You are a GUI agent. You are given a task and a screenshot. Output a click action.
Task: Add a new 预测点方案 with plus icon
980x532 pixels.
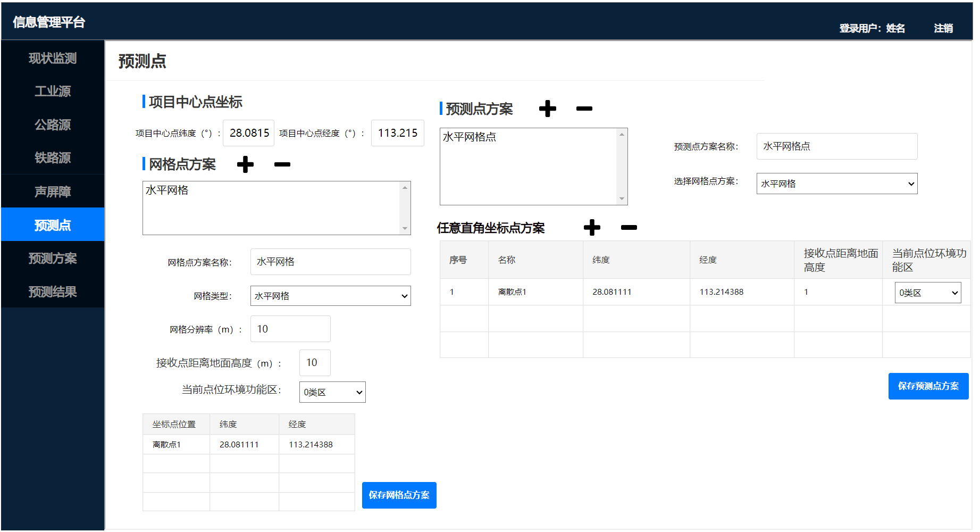(547, 109)
